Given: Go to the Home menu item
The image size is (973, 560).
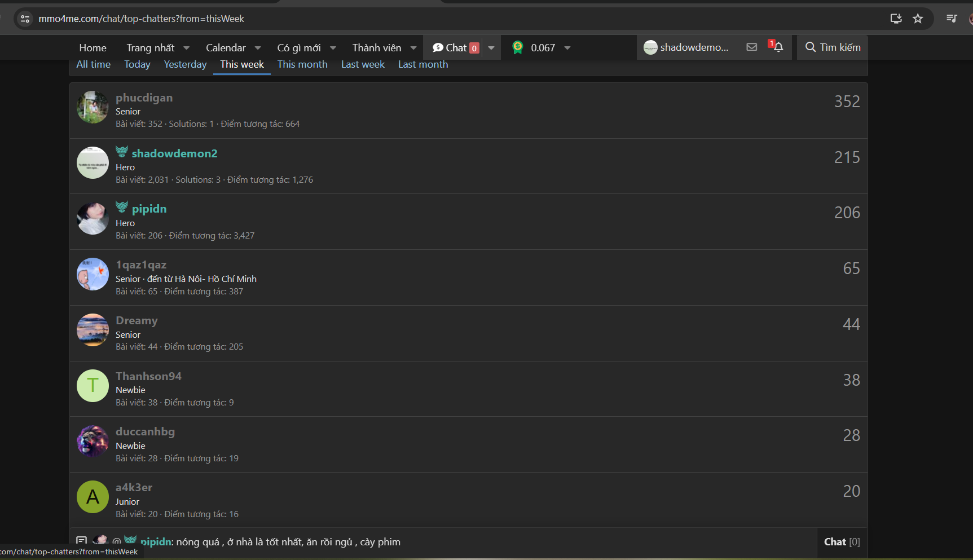Looking at the screenshot, I should (93, 48).
